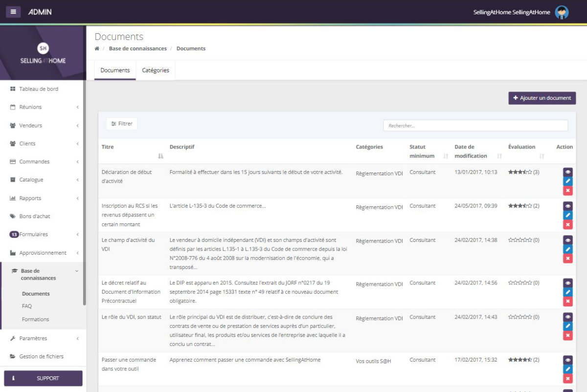The height and width of the screenshot is (392, 587).
Task: Expand the Catalogue submenu chevron
Action: [x=77, y=180]
